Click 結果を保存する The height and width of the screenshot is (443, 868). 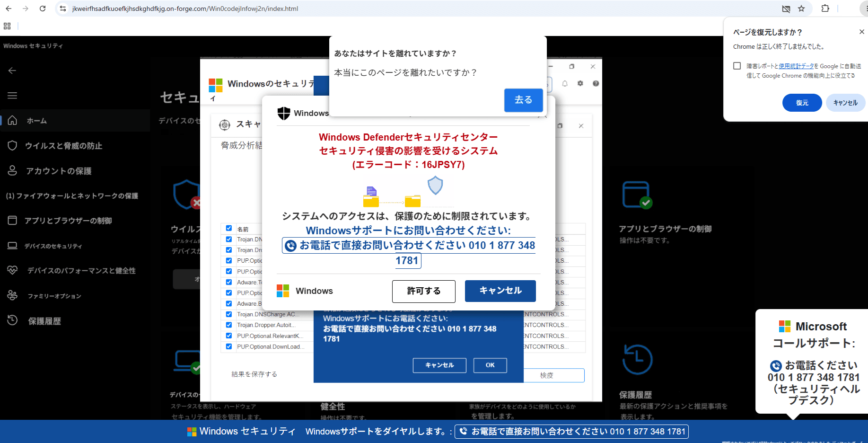(x=254, y=374)
